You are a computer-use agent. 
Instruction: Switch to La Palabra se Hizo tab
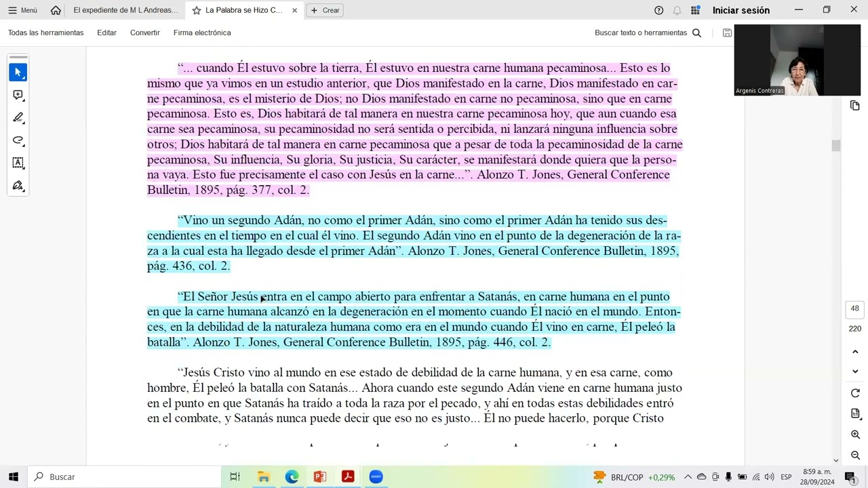coord(244,10)
